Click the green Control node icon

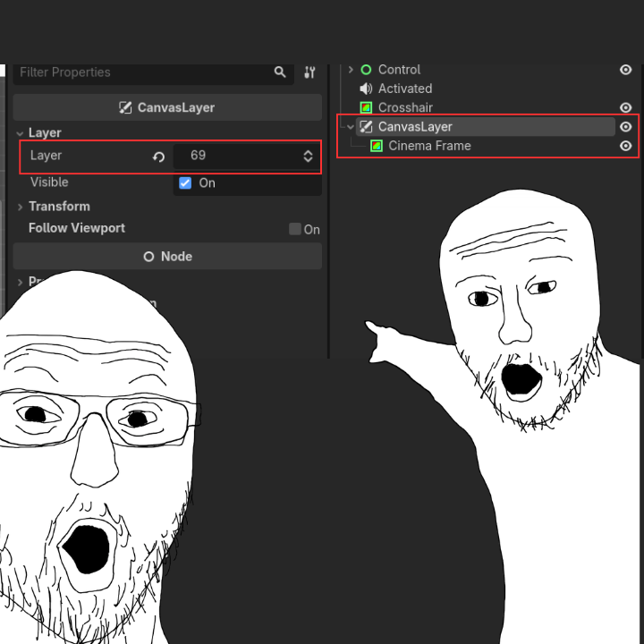point(366,70)
